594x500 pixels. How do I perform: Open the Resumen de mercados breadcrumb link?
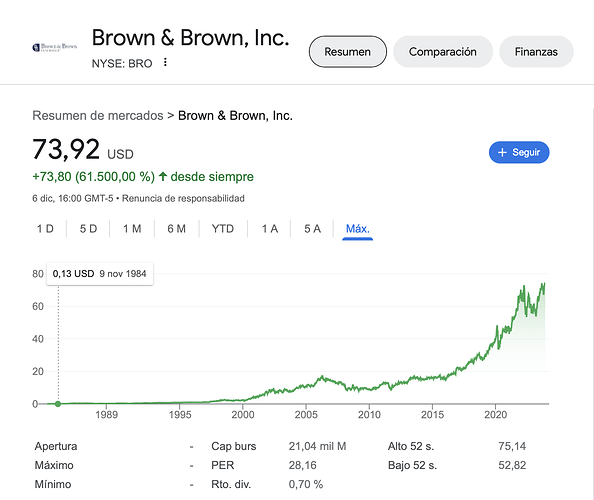(98, 116)
